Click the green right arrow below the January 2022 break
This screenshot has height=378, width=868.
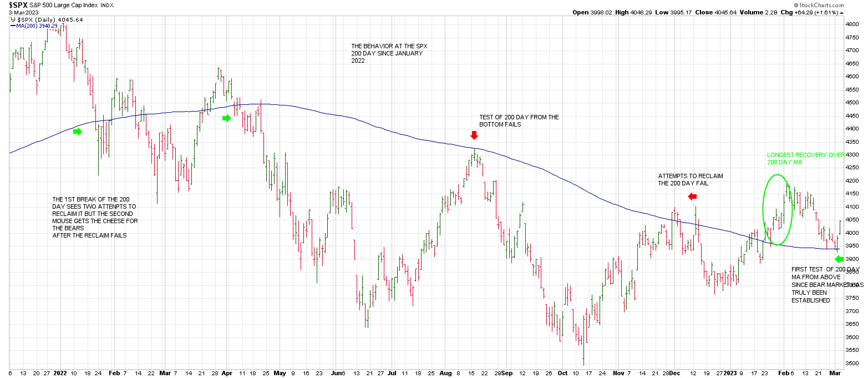pos(77,132)
